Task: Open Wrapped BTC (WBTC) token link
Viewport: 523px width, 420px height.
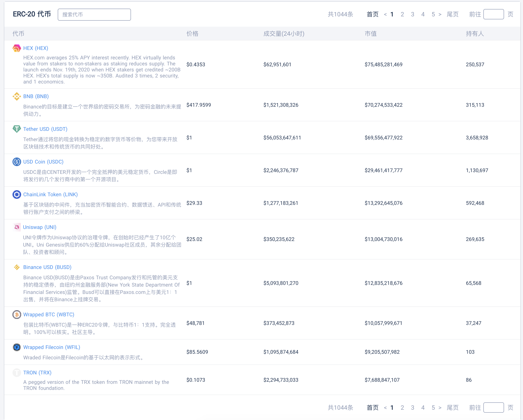Action: click(49, 314)
